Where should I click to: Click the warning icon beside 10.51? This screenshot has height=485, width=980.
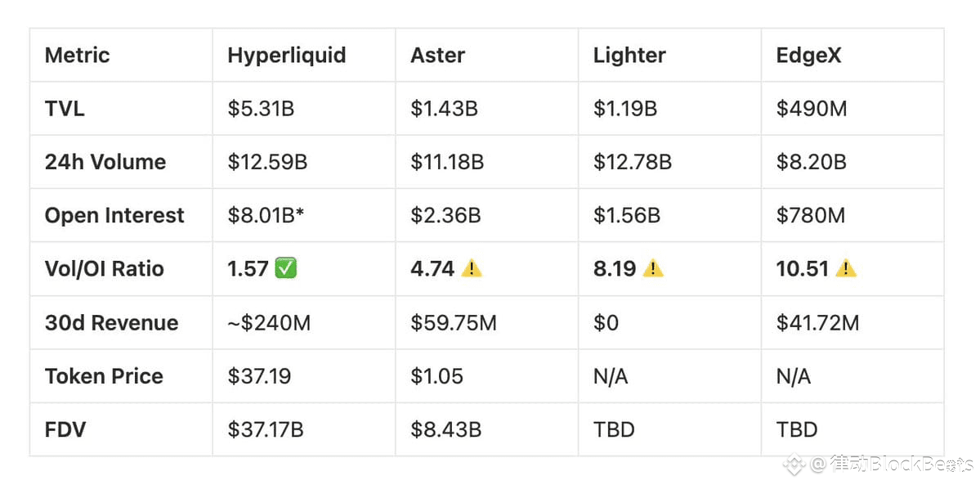tap(846, 268)
